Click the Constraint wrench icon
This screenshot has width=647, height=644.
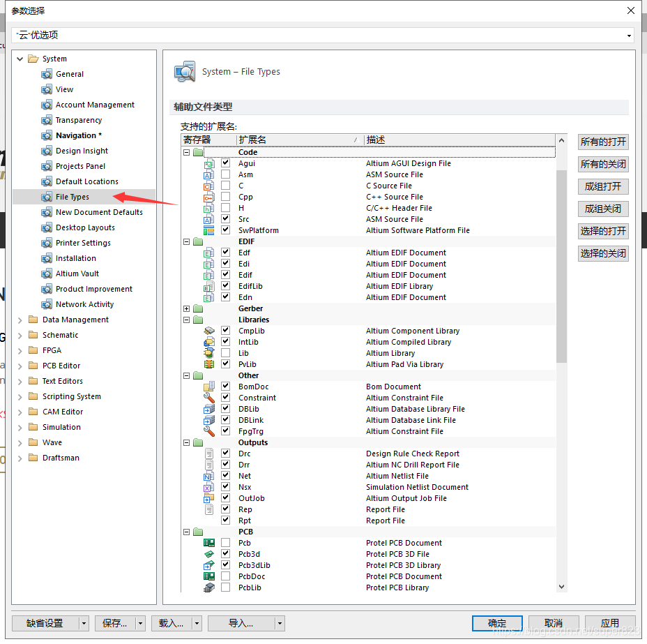tap(208, 398)
